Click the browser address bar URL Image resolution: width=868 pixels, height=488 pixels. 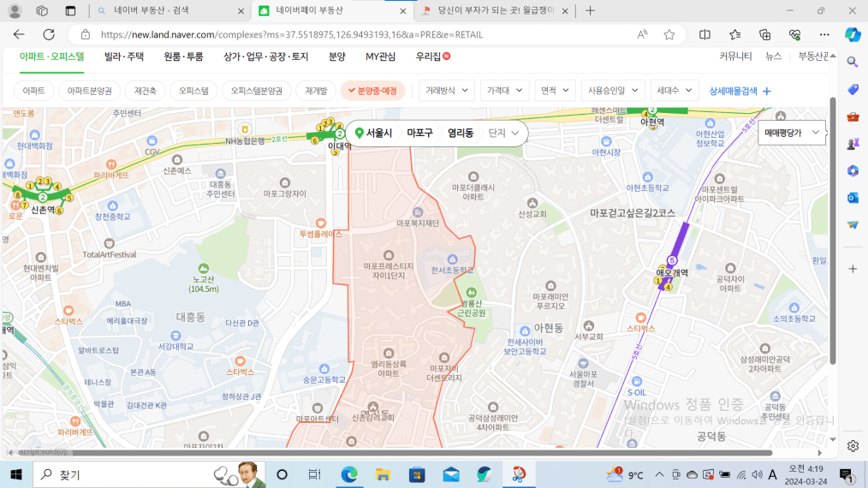coord(292,34)
